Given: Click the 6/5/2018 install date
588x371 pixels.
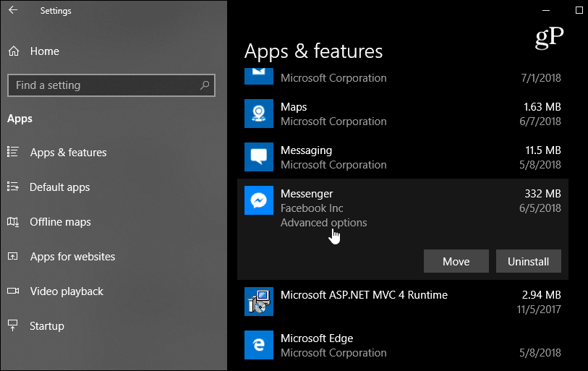Looking at the screenshot, I should [540, 208].
